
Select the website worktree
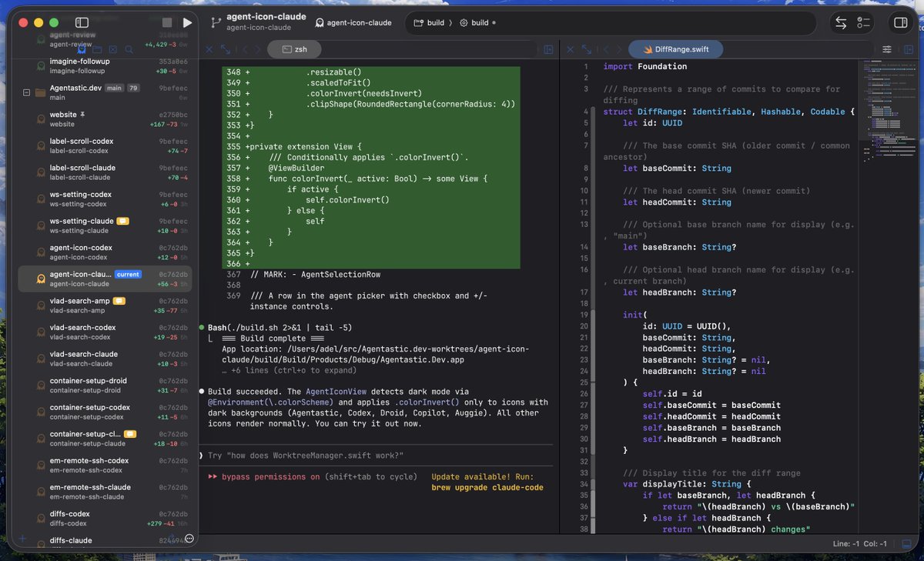coord(105,119)
